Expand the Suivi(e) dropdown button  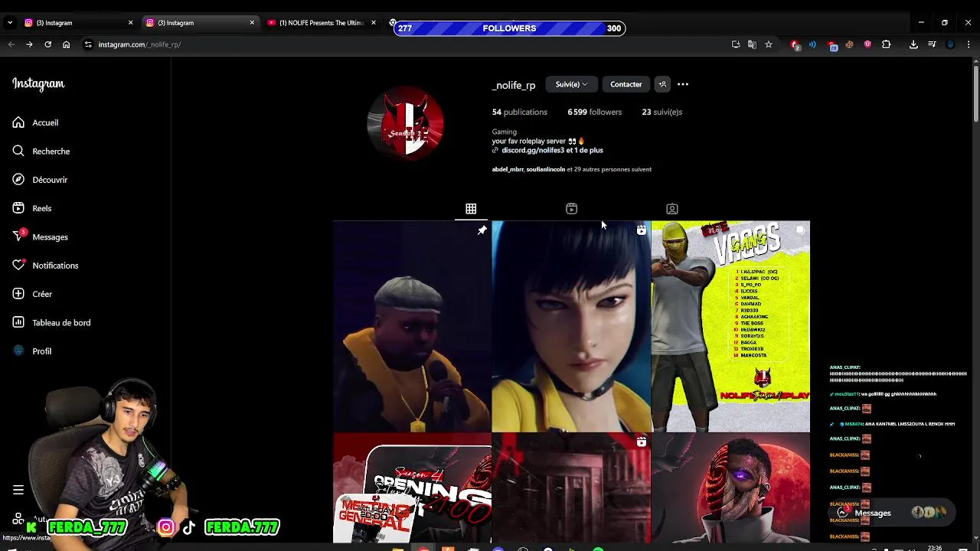[571, 84]
